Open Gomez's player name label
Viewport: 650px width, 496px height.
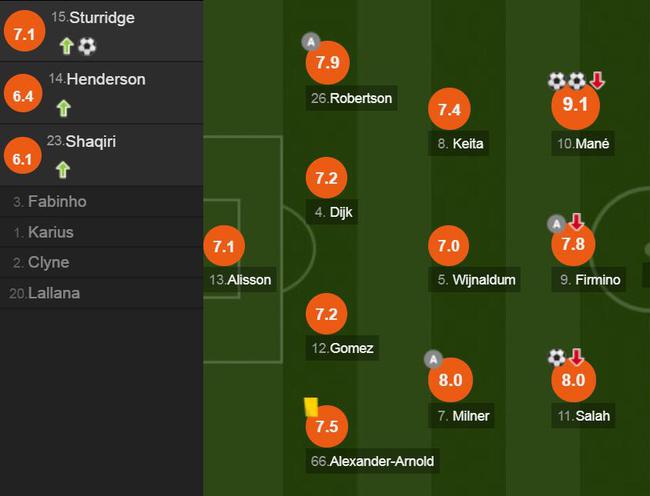342,348
